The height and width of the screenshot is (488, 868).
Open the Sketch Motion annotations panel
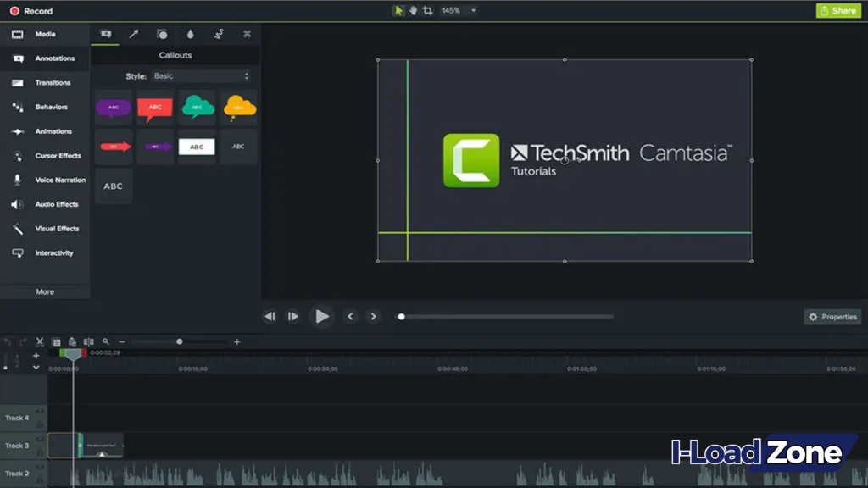pos(218,34)
